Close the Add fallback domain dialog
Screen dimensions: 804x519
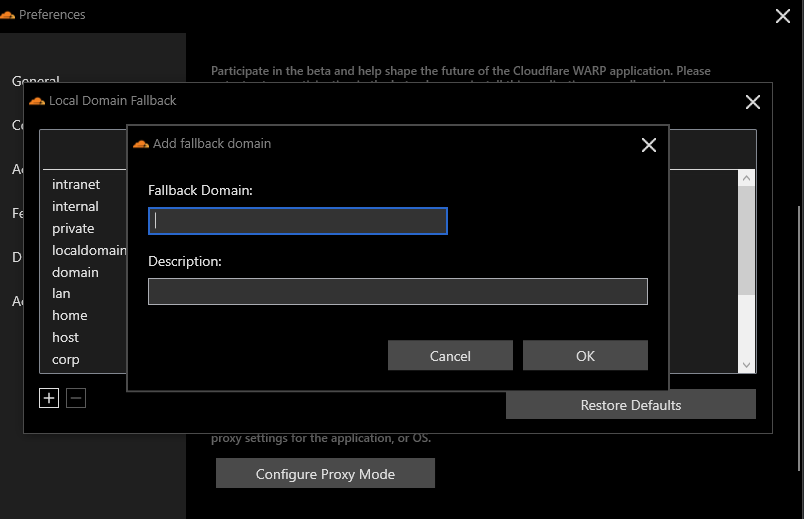(649, 145)
